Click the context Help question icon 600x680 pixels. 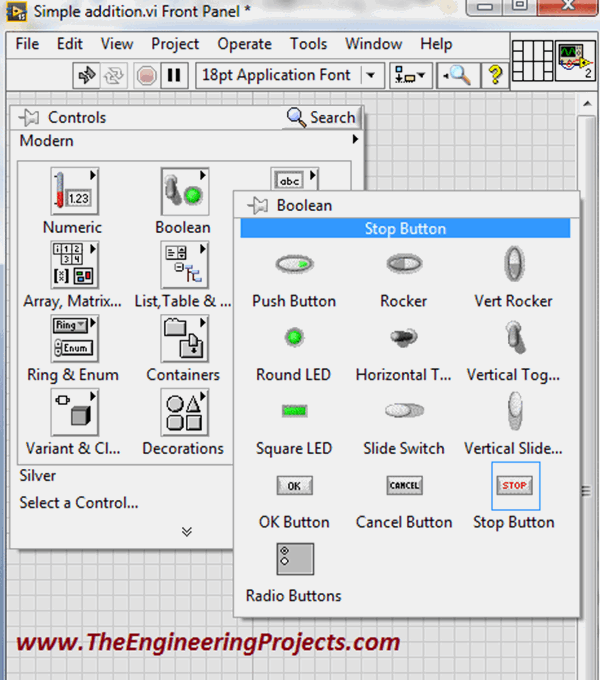point(493,75)
